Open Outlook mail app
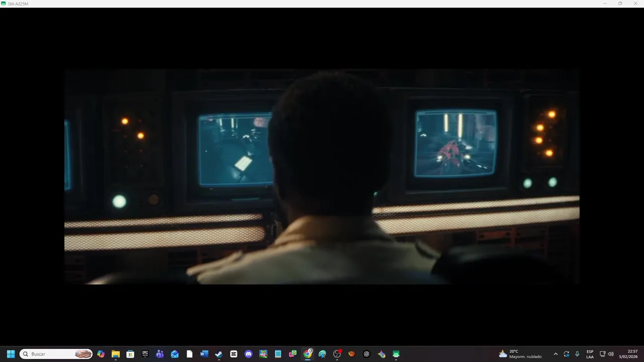644x362 pixels. [x=175, y=354]
